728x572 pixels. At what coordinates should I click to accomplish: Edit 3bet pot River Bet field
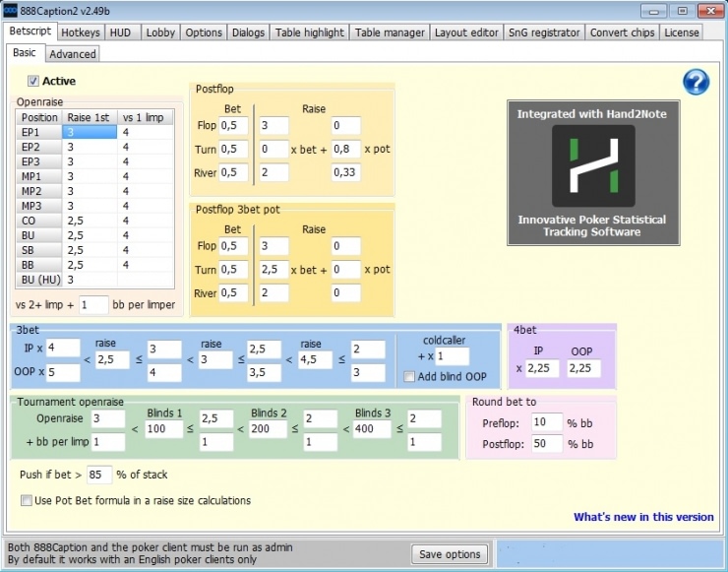point(233,292)
